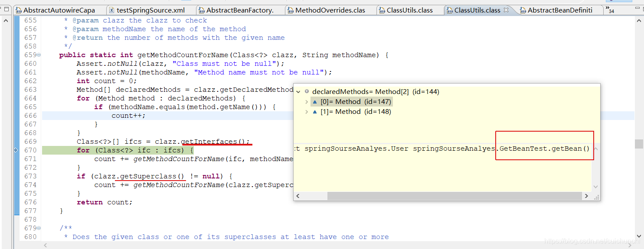Image resolution: width=644 pixels, height=249 pixels.
Task: Click int count = 0; on line 662
Action: 107,81
